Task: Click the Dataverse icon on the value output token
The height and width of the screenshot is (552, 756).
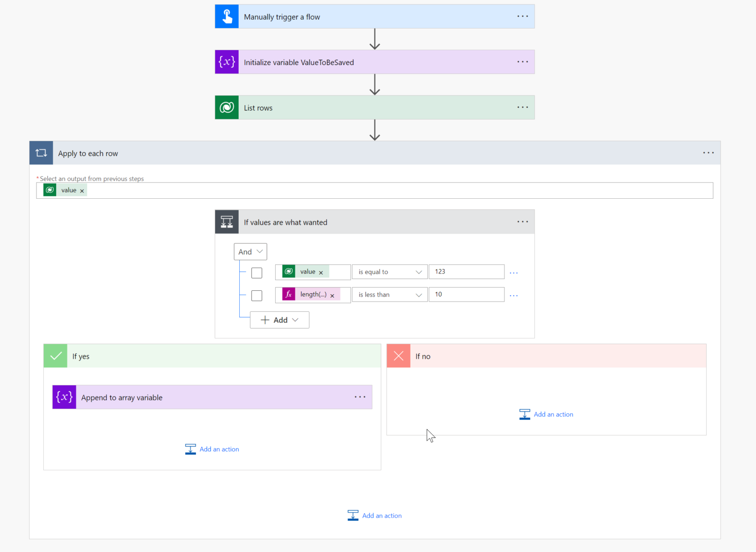Action: 288,271
